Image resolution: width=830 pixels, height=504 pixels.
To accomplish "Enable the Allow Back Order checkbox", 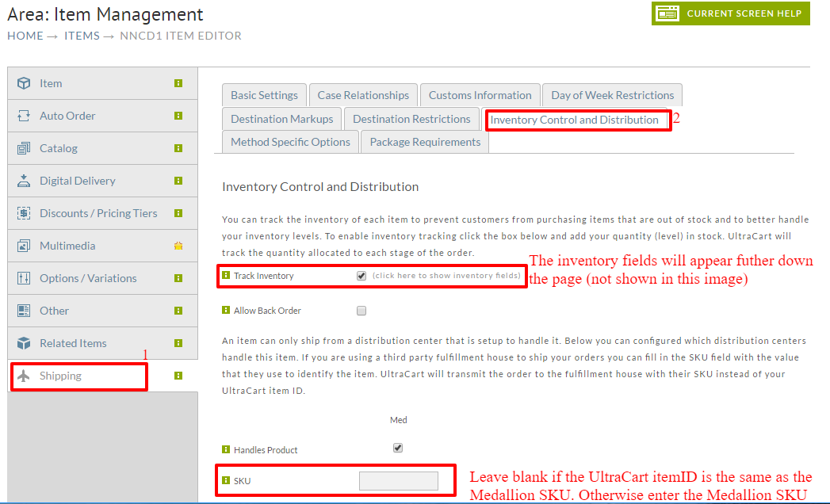I will click(361, 311).
